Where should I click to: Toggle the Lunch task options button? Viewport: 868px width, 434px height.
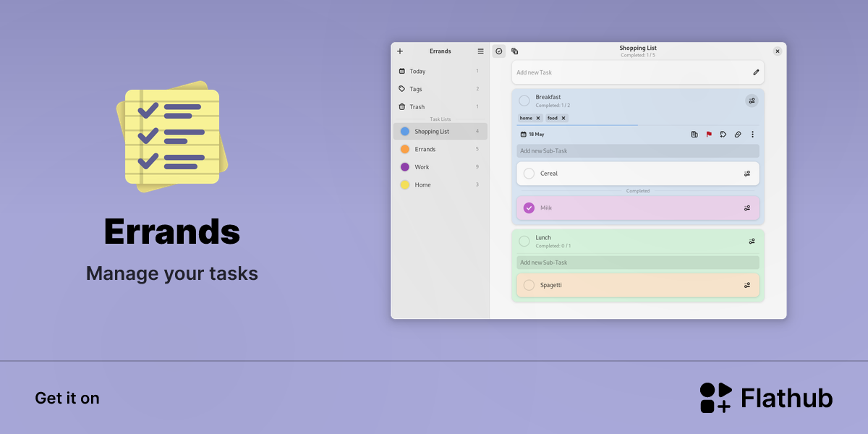coord(752,241)
